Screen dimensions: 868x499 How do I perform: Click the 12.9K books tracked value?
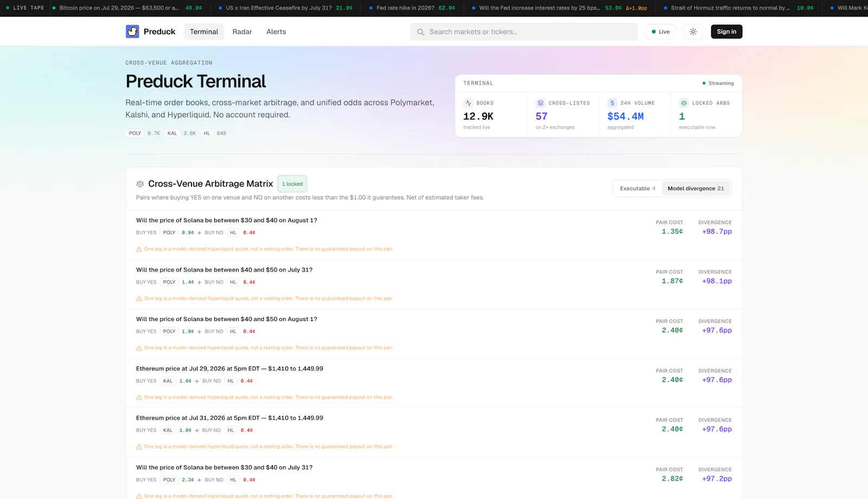click(x=478, y=116)
